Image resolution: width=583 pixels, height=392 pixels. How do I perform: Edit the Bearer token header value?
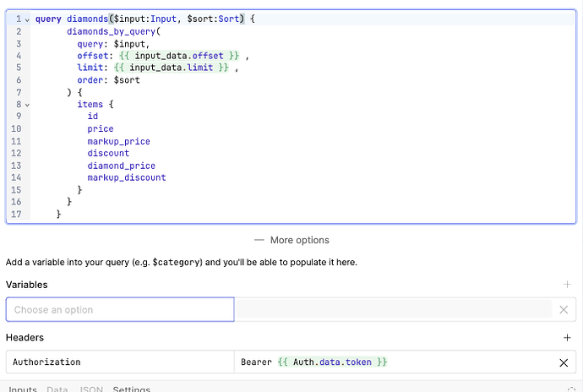click(x=393, y=362)
